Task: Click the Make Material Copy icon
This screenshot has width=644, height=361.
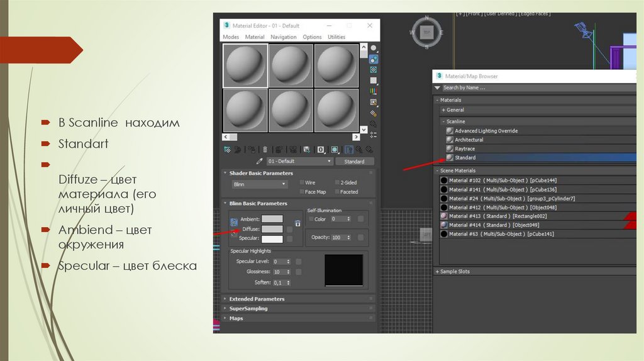Action: [x=279, y=150]
